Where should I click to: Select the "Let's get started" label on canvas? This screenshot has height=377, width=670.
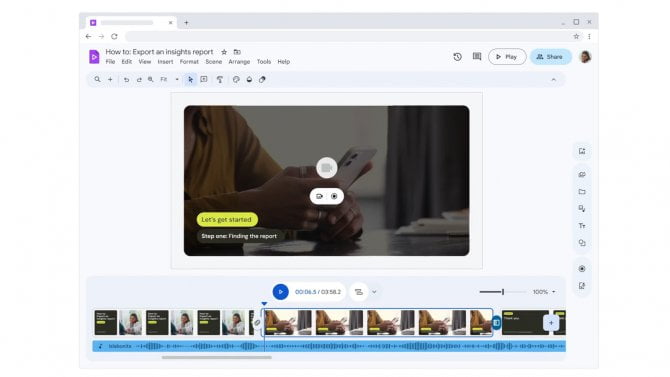point(227,220)
